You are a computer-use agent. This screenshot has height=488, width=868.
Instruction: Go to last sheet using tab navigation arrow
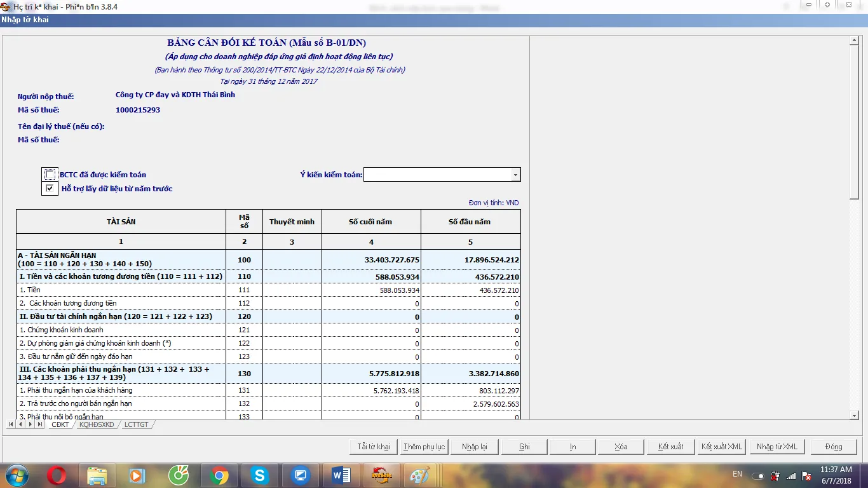(39, 424)
